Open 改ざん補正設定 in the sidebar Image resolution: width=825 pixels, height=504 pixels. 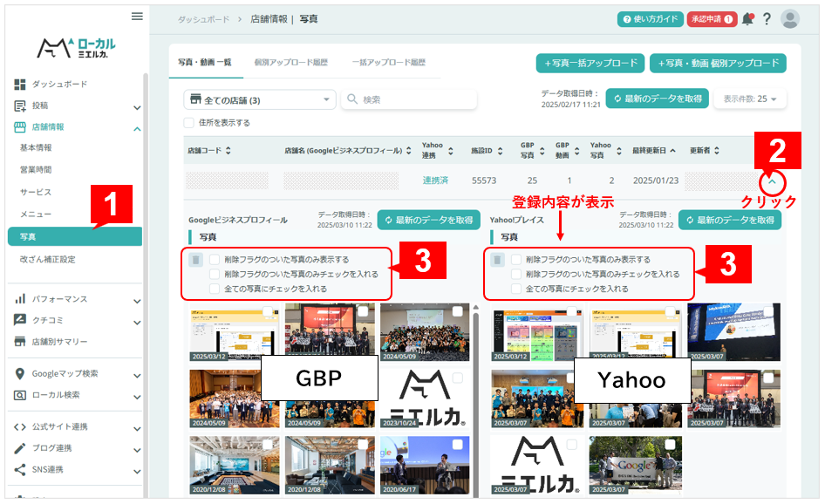tap(47, 259)
